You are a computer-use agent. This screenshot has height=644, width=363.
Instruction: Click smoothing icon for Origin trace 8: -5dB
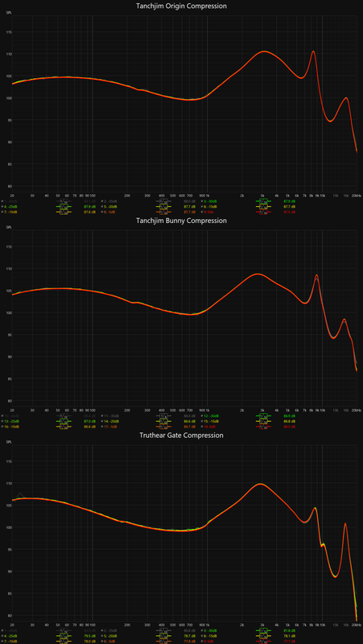pos(164,212)
